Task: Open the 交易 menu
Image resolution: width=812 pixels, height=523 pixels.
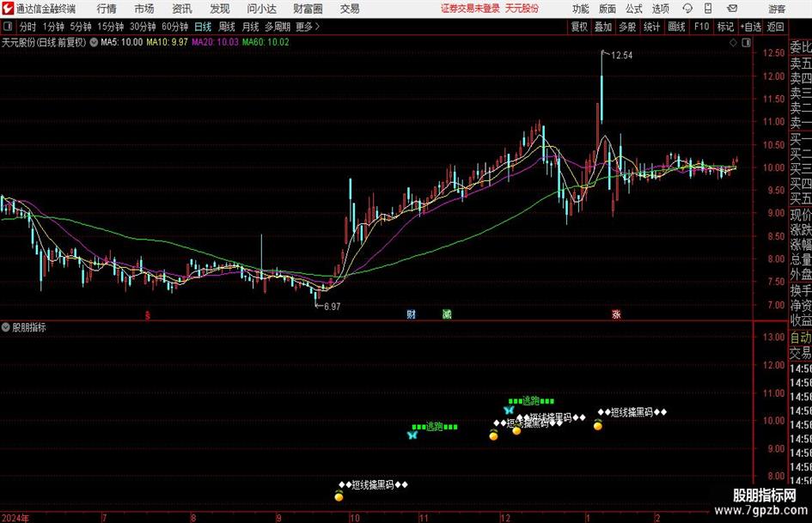Action: [x=350, y=9]
